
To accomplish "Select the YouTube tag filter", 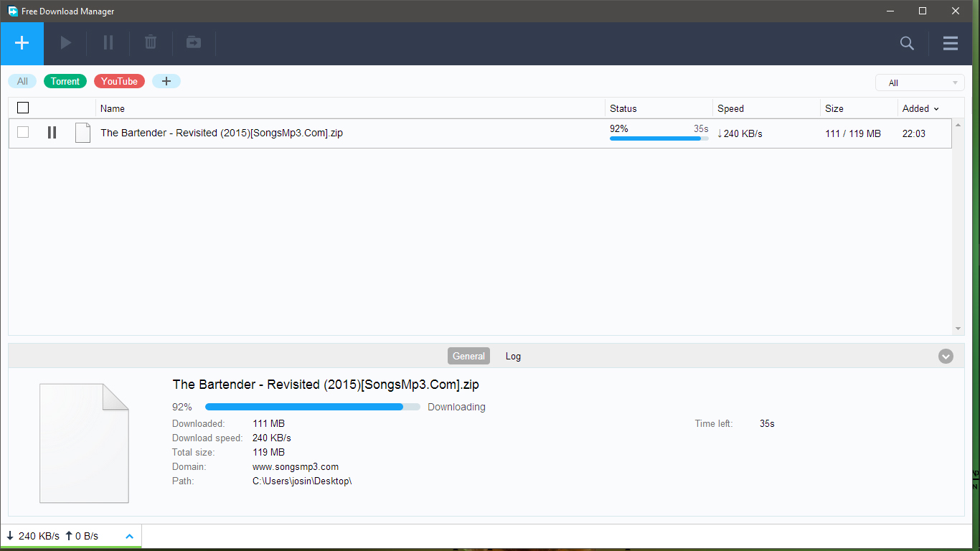I will [119, 81].
